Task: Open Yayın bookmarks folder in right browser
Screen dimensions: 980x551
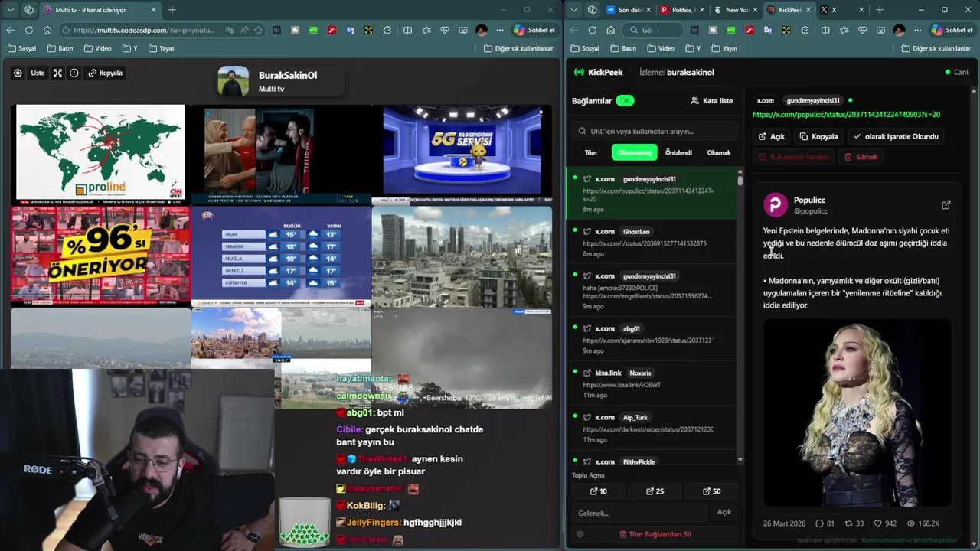Action: (x=724, y=48)
